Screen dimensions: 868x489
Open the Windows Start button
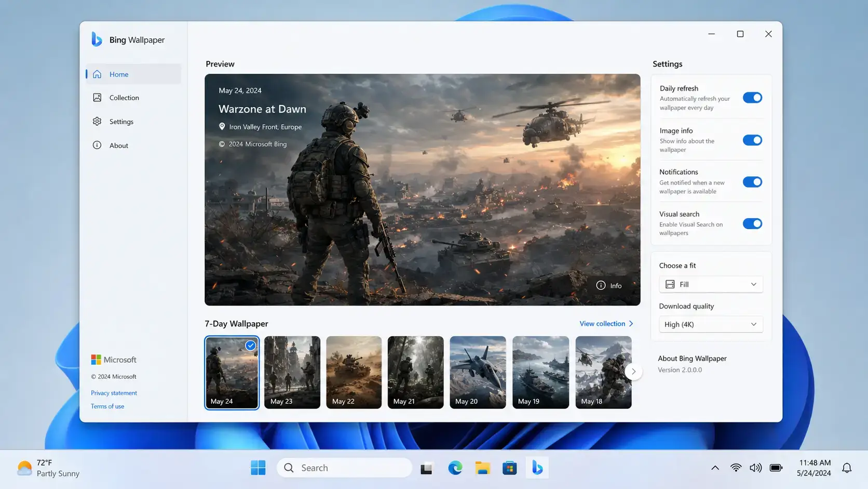point(258,468)
